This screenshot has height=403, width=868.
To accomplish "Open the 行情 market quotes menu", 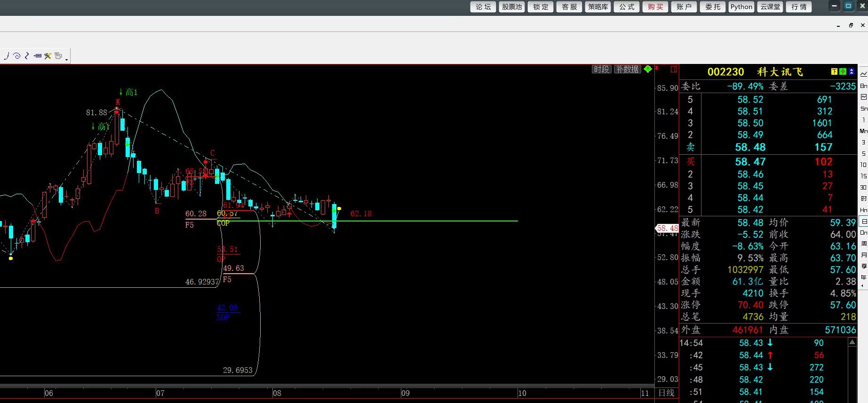I will (799, 7).
